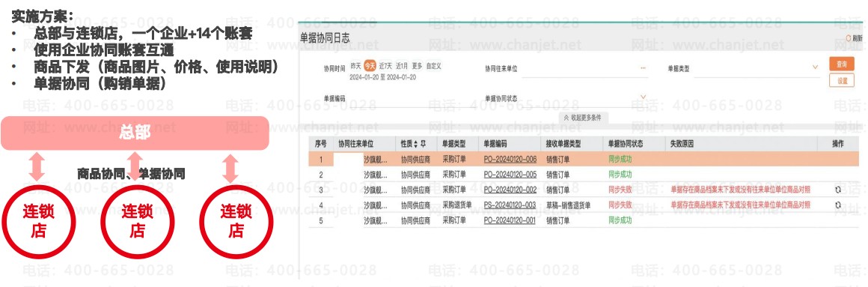Select the 昨天 time filter
The width and height of the screenshot is (868, 287).
(x=355, y=66)
